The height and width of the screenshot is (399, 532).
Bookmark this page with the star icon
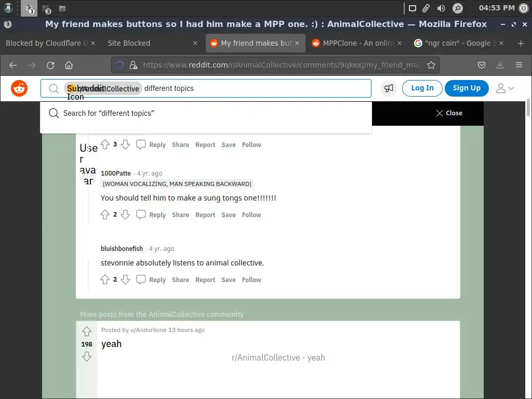(431, 65)
